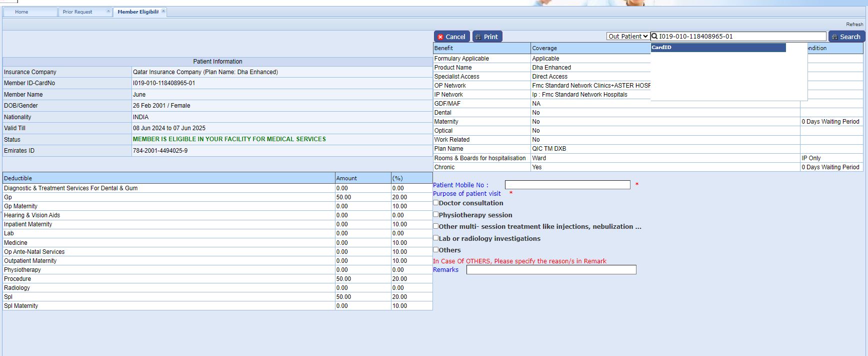
Task: Select the Others purpose checkbox
Action: coord(436,249)
